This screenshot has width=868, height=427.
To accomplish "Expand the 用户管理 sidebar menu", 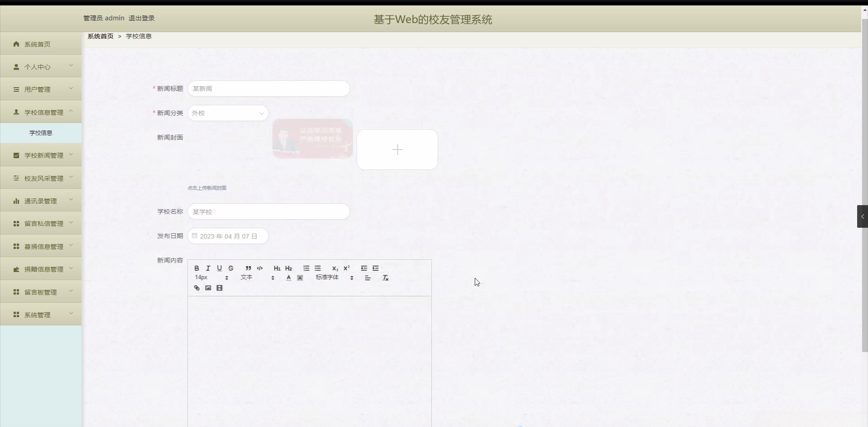I will pos(41,89).
